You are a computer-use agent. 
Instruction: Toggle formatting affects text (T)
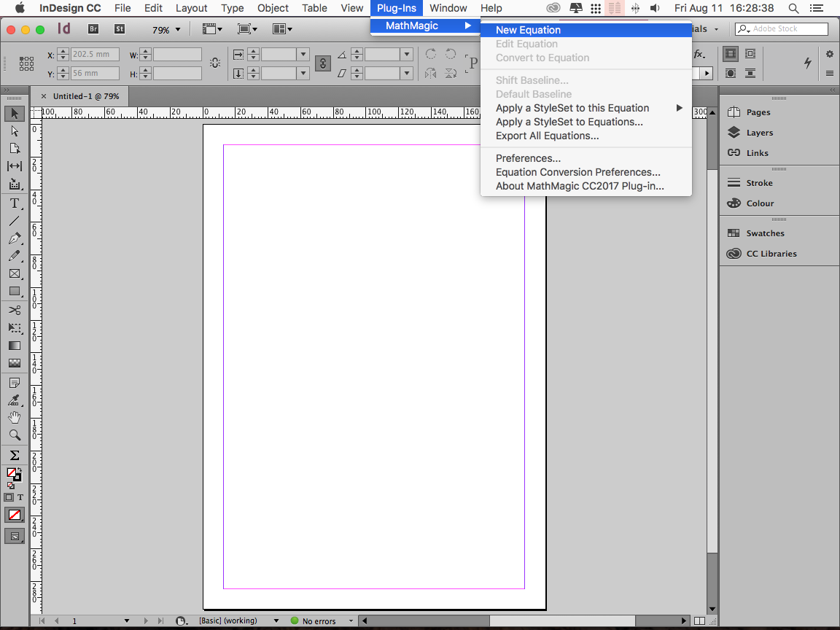tap(20, 497)
